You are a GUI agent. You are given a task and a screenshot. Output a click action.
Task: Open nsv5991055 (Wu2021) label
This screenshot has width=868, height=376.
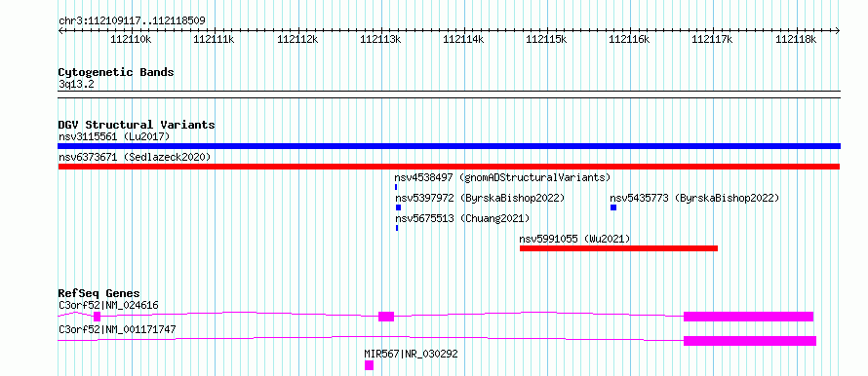[574, 239]
